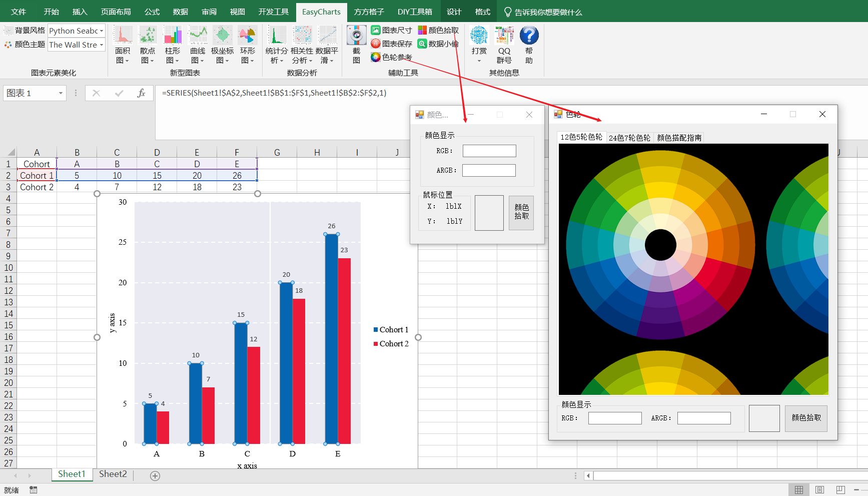Click the 柱形图 column chart icon

(x=173, y=36)
